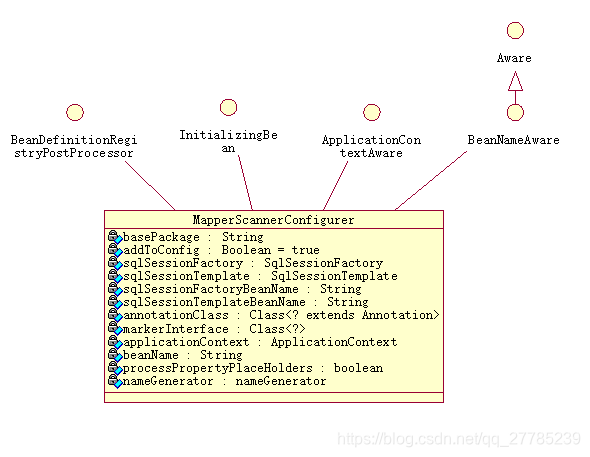Click the 'ApplicationContextAware' label

[x=371, y=146]
